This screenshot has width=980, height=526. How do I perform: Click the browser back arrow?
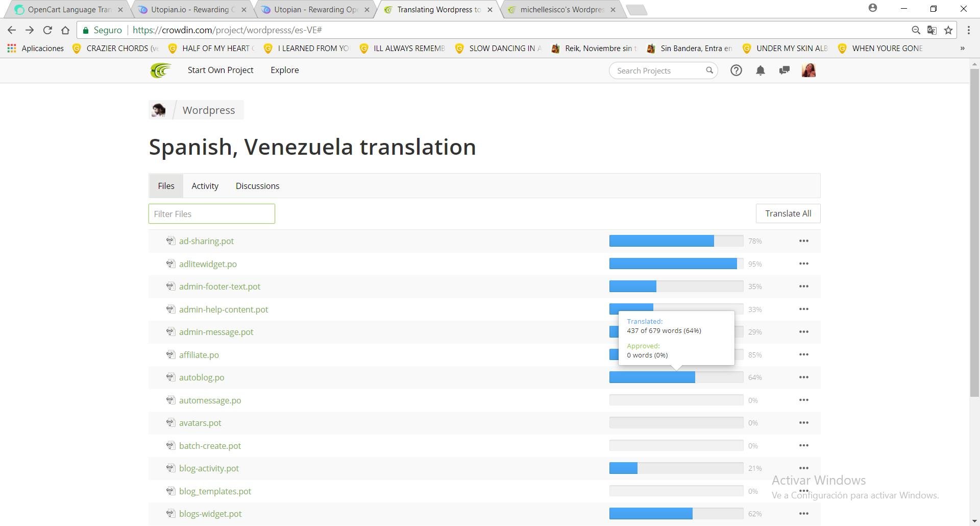point(11,30)
